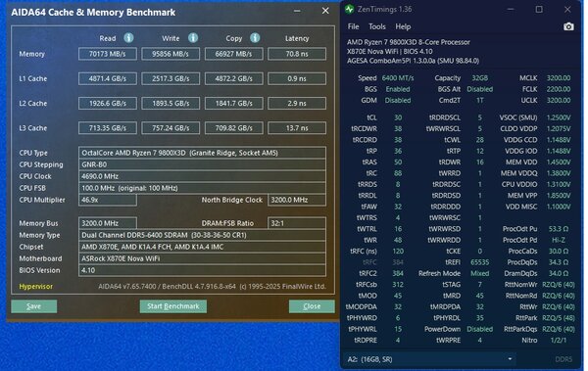Click the Read info icon in AIDA64

click(x=128, y=38)
